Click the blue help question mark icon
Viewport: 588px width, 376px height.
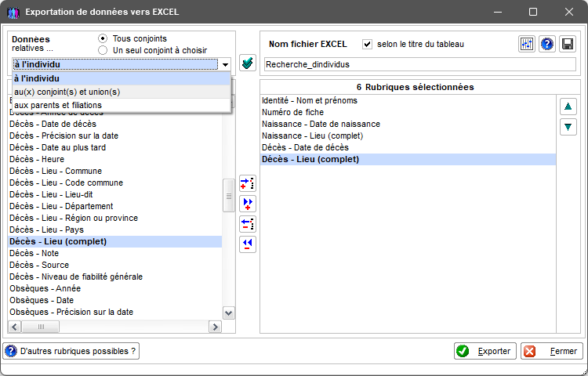tap(547, 45)
